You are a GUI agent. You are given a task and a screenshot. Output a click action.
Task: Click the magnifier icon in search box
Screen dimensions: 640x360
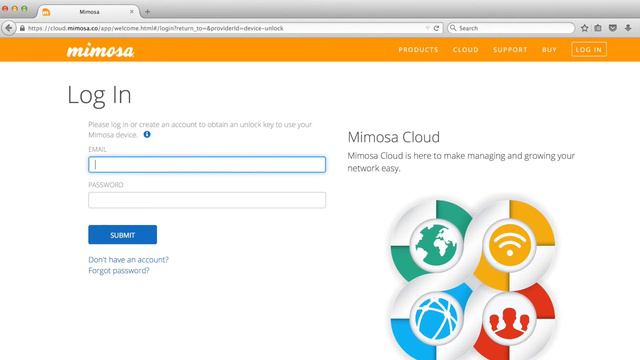point(453,28)
